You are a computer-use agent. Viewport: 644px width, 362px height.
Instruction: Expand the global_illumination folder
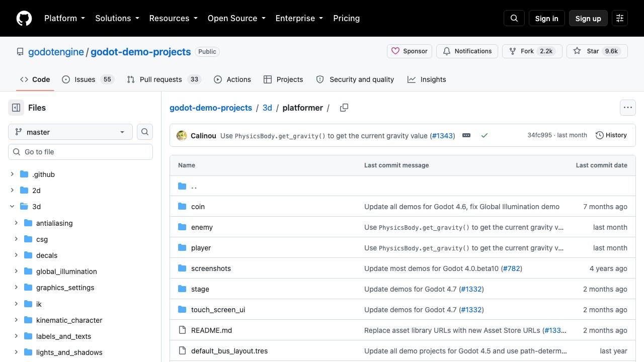(16, 271)
